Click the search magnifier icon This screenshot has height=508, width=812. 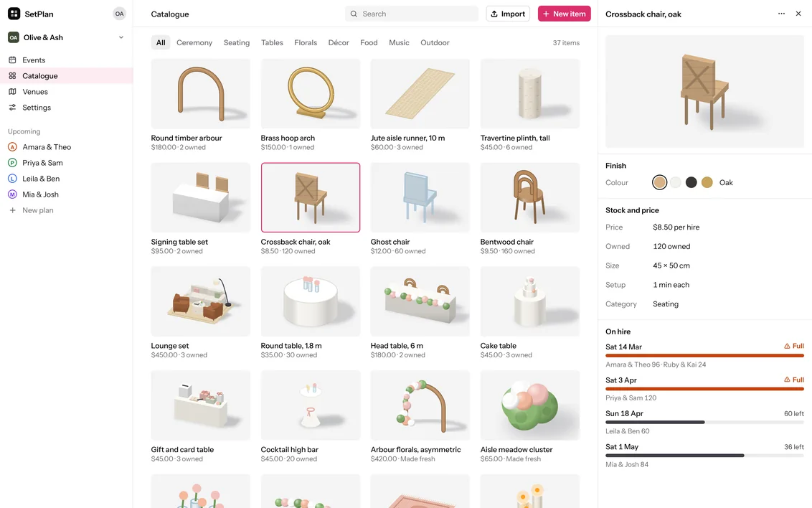tap(354, 14)
